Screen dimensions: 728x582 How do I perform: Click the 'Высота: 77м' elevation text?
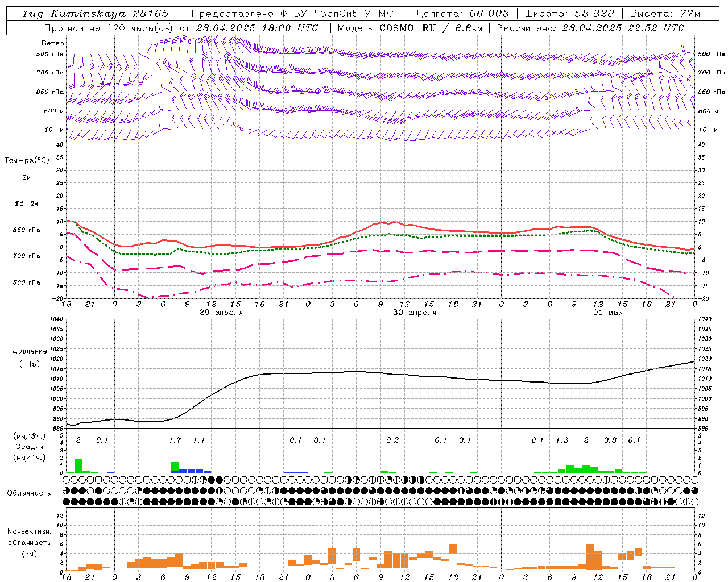click(x=665, y=14)
